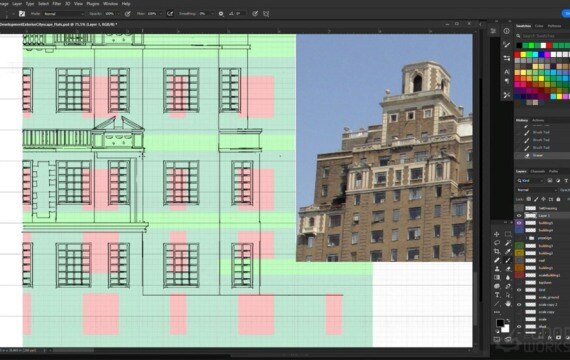Open Edit Toolbar three-dots button

(x=497, y=312)
